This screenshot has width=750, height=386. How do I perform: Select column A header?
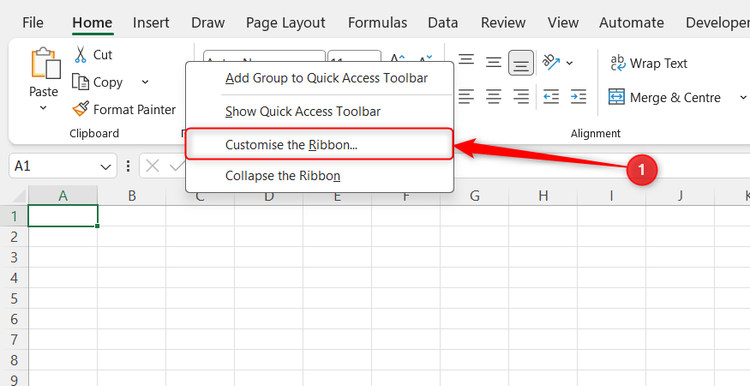click(x=63, y=196)
